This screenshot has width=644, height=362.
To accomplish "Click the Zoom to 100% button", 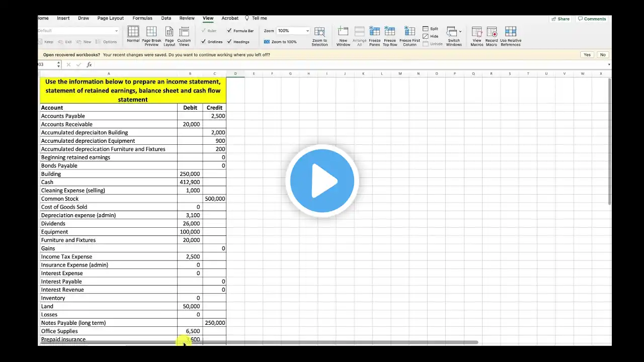I will pyautogui.click(x=280, y=42).
